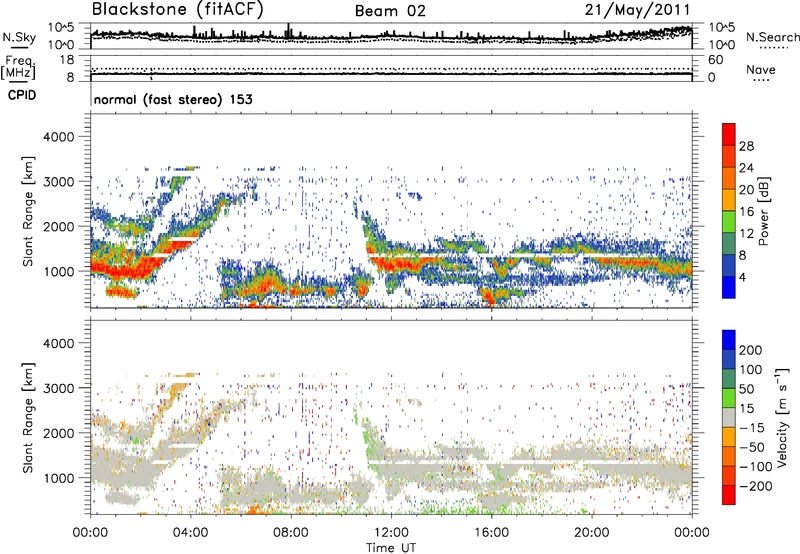Screen dimensions: 800x554
Task: Click 'Slant Range [km]' label of velocity panel
Action: (x=28, y=417)
